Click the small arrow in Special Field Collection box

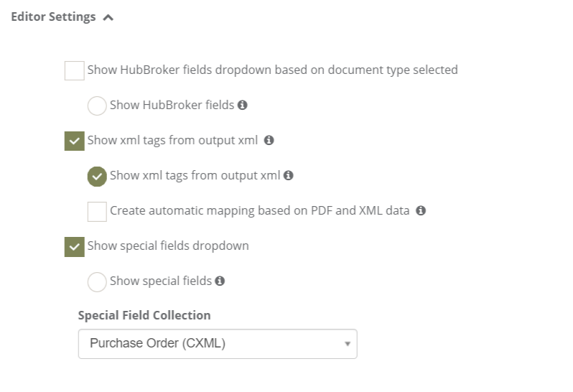(x=348, y=344)
